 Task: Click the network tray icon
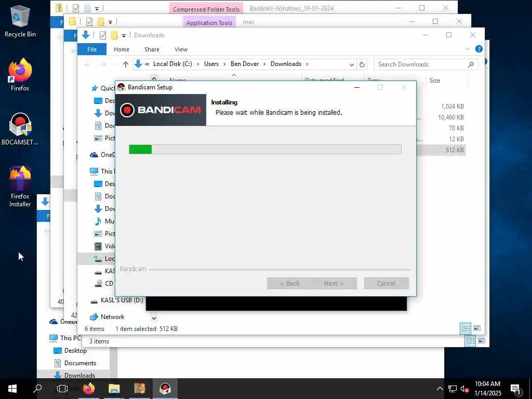tap(453, 389)
